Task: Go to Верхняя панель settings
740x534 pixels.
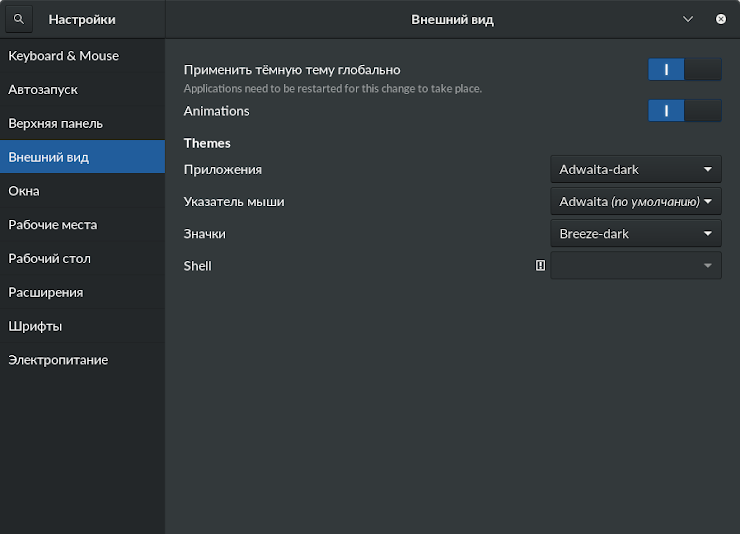Action: [56, 124]
